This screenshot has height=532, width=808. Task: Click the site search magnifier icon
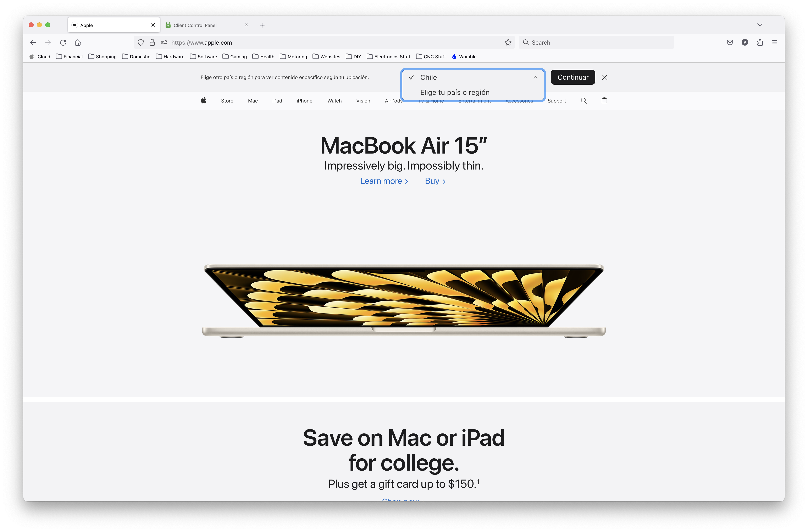(584, 100)
